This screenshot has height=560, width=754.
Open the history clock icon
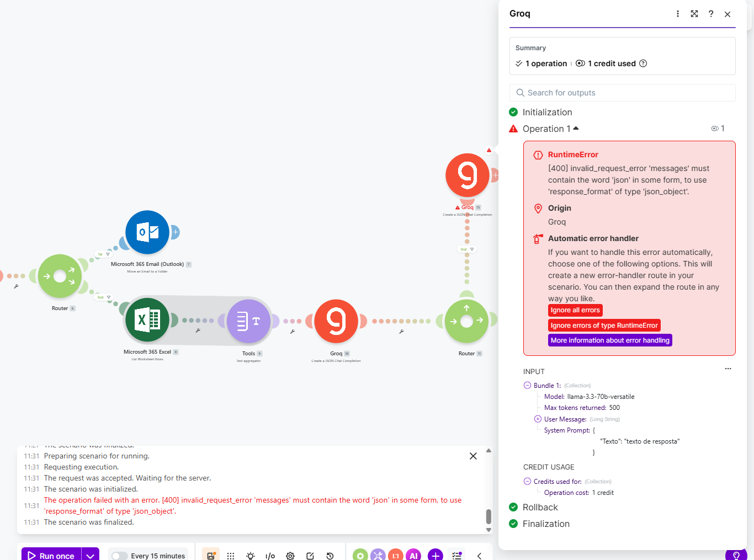click(330, 556)
